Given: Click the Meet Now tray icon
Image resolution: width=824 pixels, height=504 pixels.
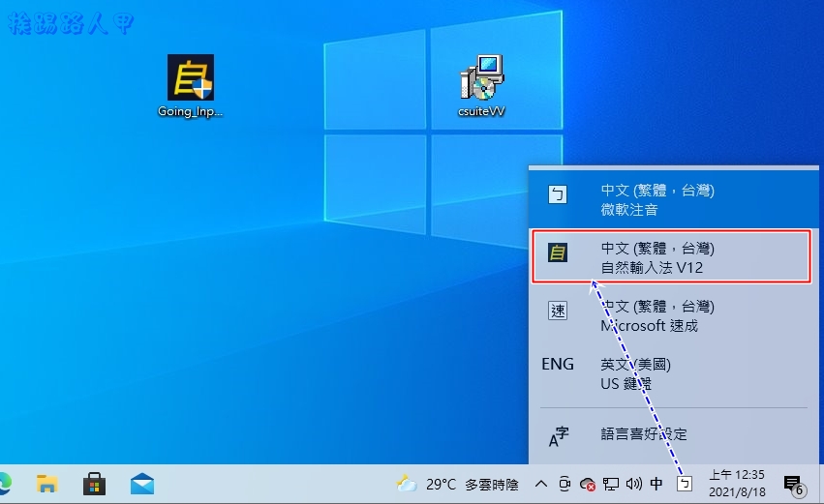Looking at the screenshot, I should pyautogui.click(x=565, y=484).
